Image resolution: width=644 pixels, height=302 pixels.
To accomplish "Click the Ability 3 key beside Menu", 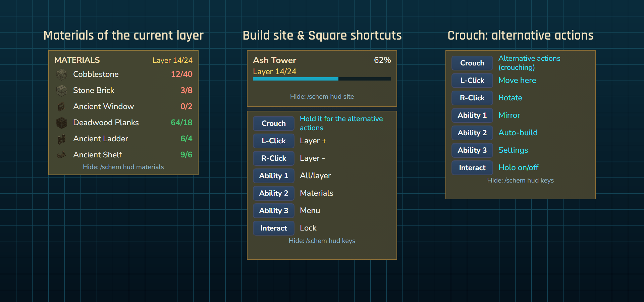I will click(x=274, y=210).
